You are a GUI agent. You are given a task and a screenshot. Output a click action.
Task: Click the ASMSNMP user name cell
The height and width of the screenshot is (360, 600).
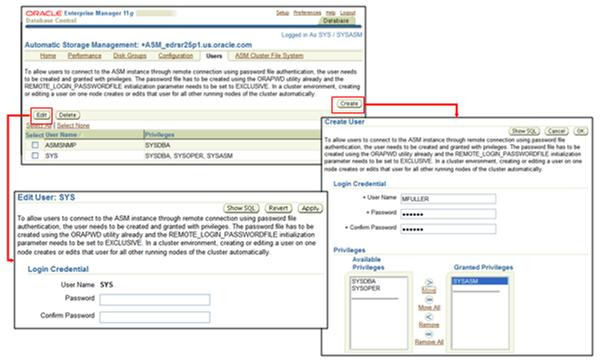coord(60,145)
